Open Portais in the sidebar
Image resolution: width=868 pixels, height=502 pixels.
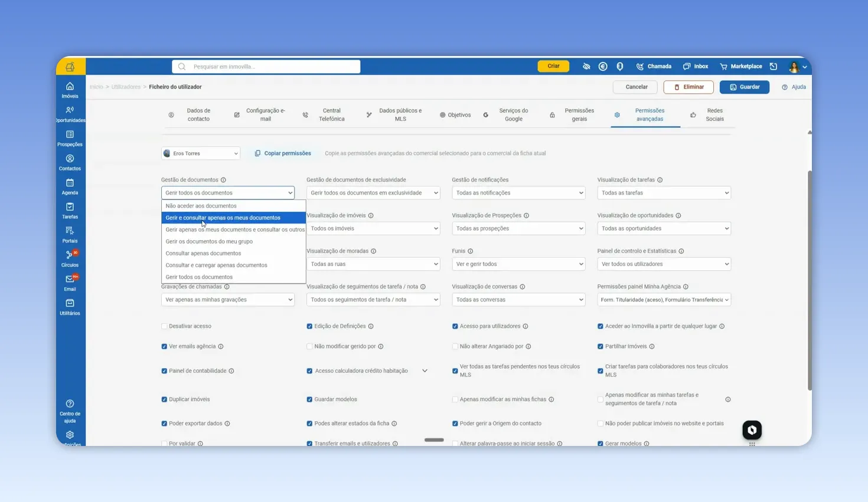70,235
